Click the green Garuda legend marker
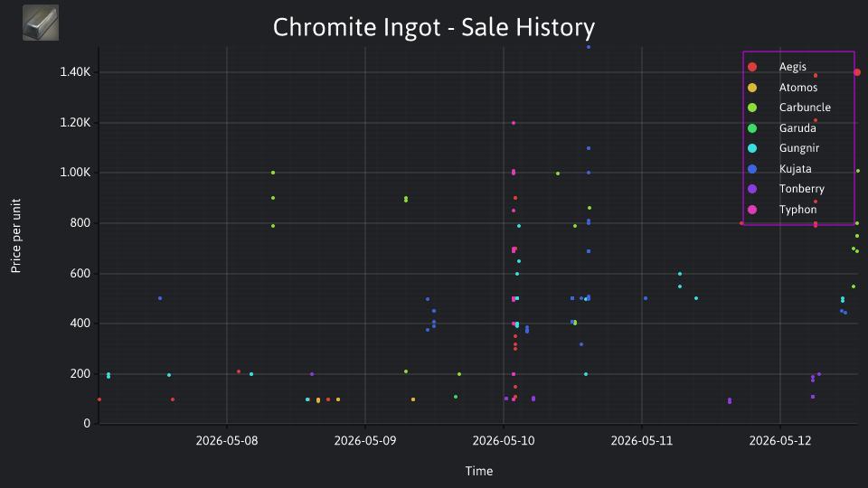The width and height of the screenshot is (868, 488). pos(752,128)
